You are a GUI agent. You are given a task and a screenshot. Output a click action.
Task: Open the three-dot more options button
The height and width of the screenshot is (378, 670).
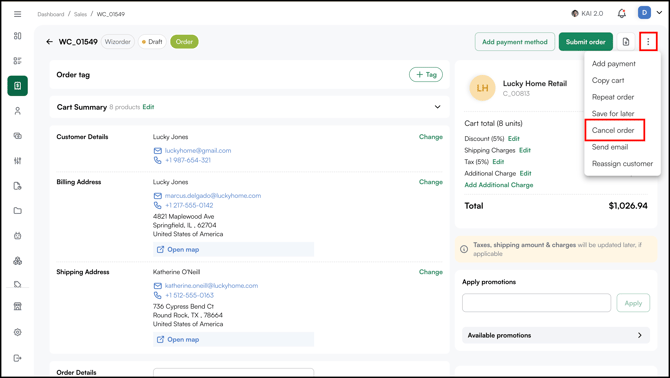pos(648,42)
